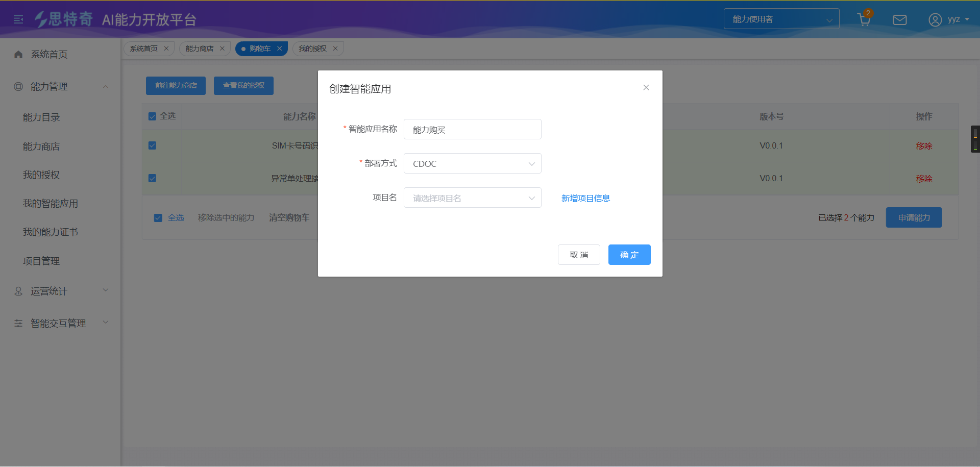Viewport: 980px width, 467px height.
Task: Remove the SIM卡号码识别 row via 移除
Action: click(924, 146)
